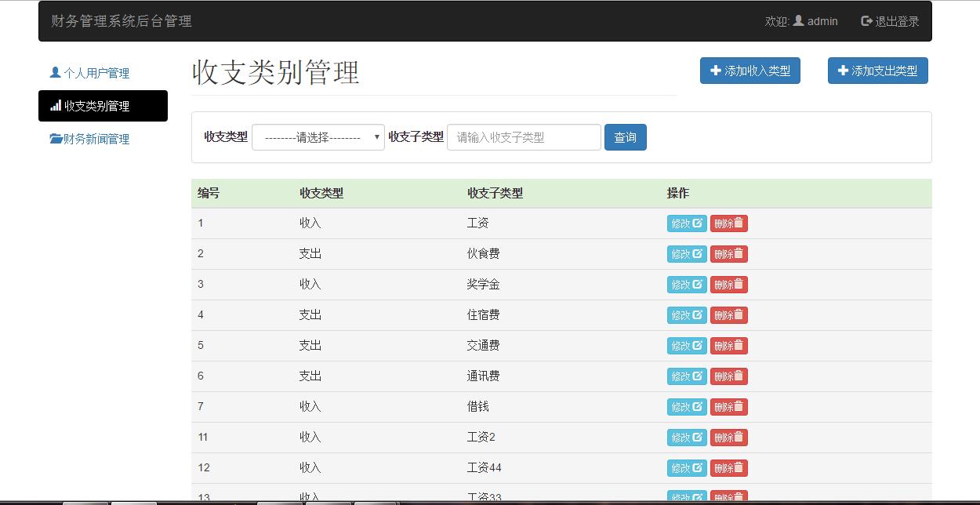Click 退出登录 to log out
The image size is (980, 505).
point(890,21)
